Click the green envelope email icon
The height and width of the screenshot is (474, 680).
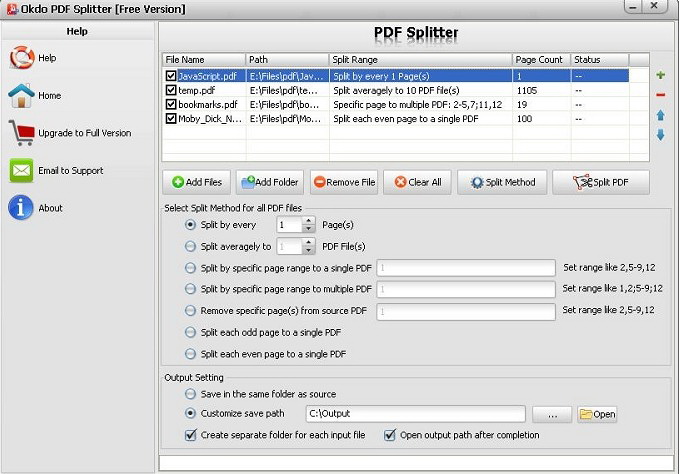click(x=21, y=170)
